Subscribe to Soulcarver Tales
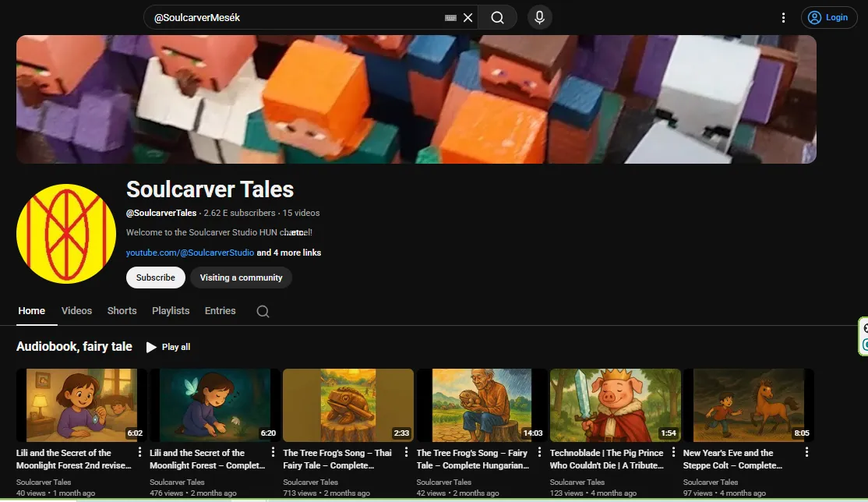868x502 pixels. pos(156,278)
